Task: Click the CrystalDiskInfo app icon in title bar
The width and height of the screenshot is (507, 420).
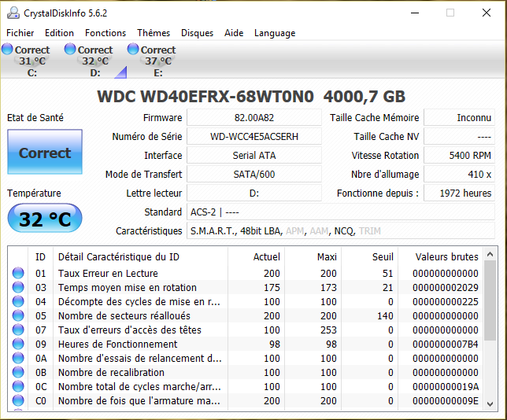Action: 13,13
